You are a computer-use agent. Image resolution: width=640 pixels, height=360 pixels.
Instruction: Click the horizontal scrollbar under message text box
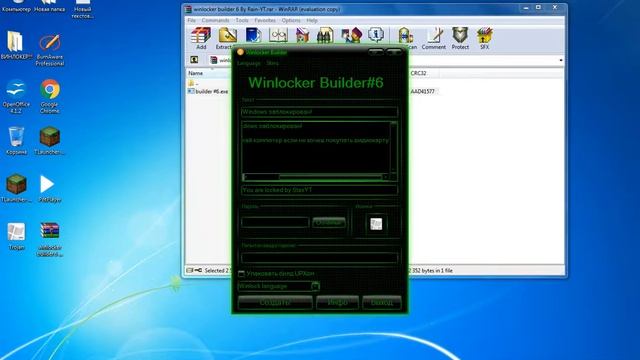[315, 177]
